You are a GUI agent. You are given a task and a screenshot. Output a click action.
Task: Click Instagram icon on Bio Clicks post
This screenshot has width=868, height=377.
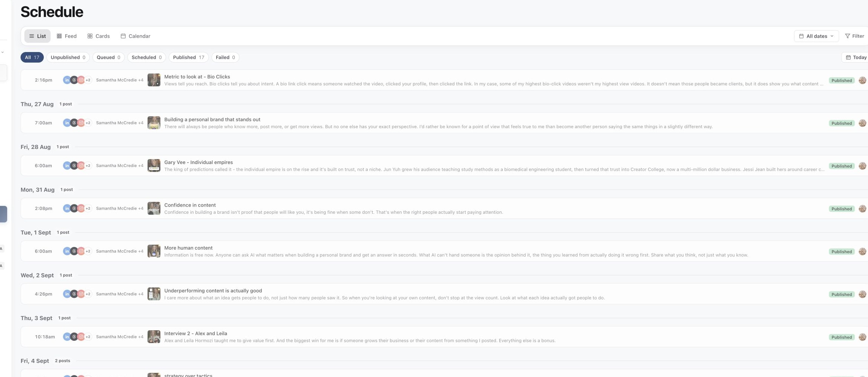click(x=81, y=80)
